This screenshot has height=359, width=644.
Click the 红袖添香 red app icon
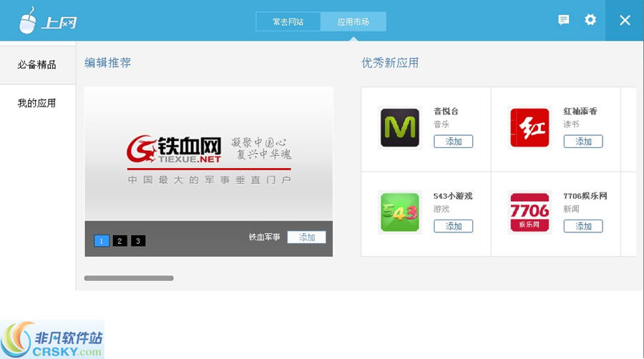click(x=530, y=127)
